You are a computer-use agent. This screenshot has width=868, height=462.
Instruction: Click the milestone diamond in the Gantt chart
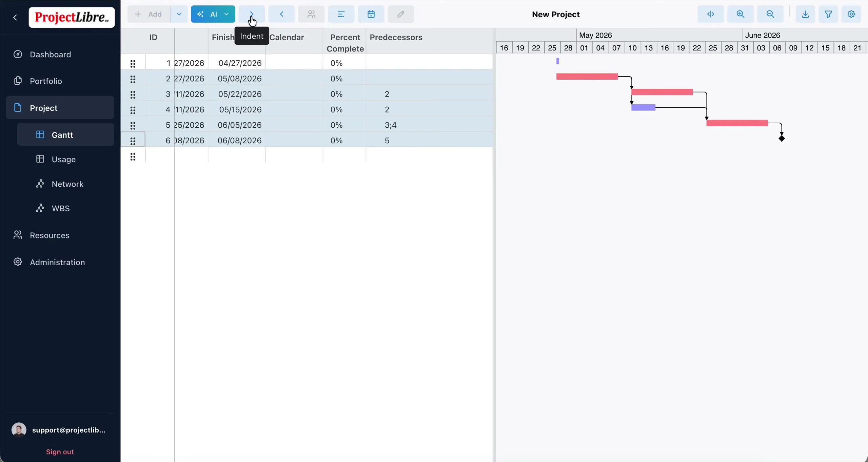point(782,138)
